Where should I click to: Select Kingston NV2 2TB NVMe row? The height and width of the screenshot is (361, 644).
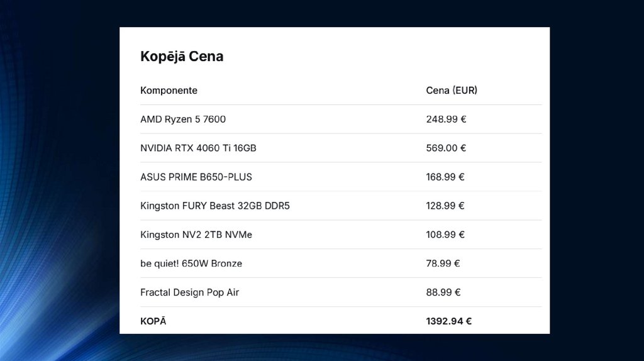click(x=196, y=235)
